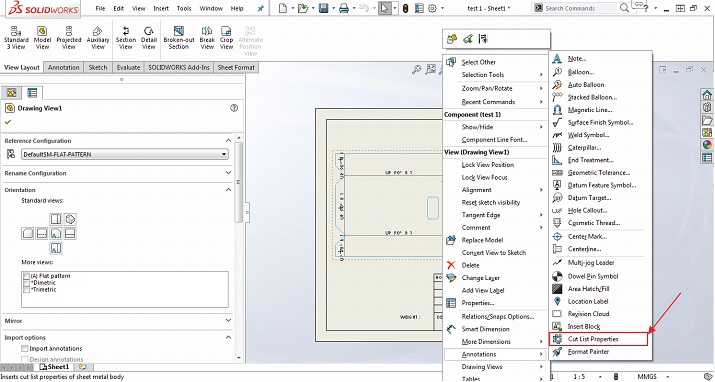The height and width of the screenshot is (382, 715).
Task: Apply the Break View tool
Action: [x=207, y=38]
